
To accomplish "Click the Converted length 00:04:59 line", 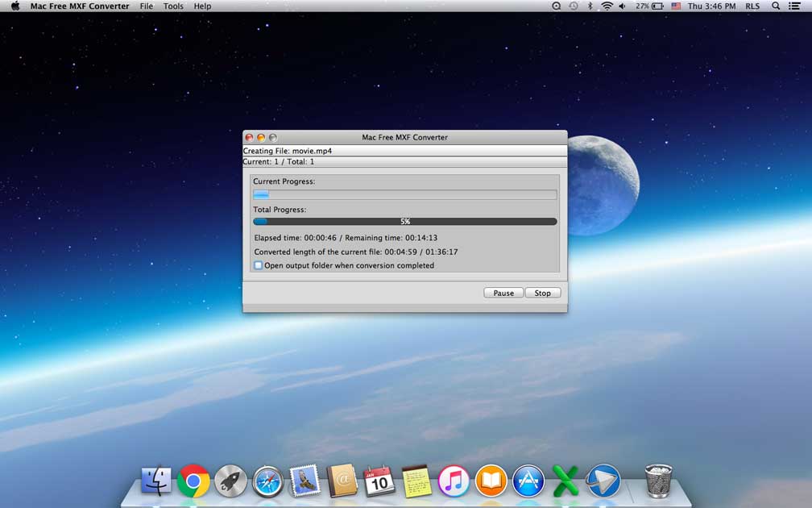I will [356, 252].
